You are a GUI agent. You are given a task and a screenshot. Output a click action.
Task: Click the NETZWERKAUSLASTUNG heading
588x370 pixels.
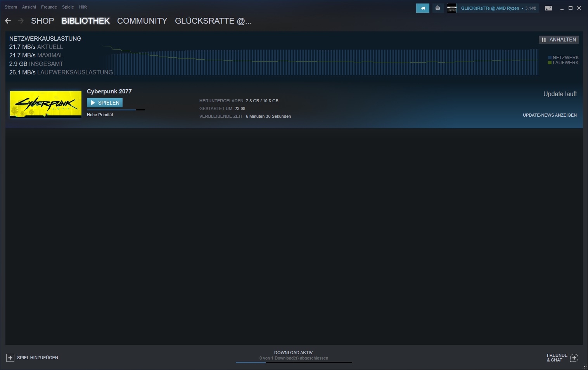pos(45,39)
